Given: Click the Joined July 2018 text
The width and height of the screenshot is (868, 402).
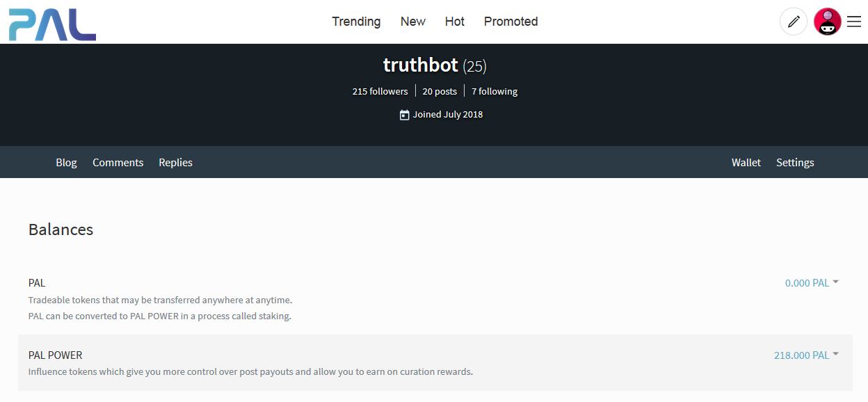Looking at the screenshot, I should click(x=448, y=115).
